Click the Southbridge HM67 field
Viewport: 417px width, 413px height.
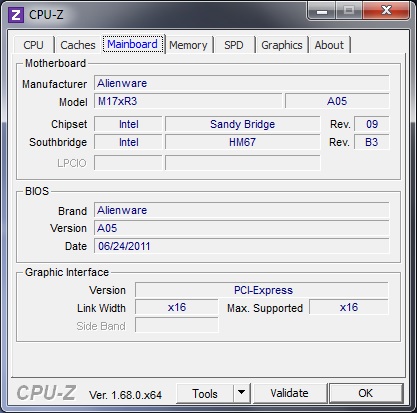242,142
